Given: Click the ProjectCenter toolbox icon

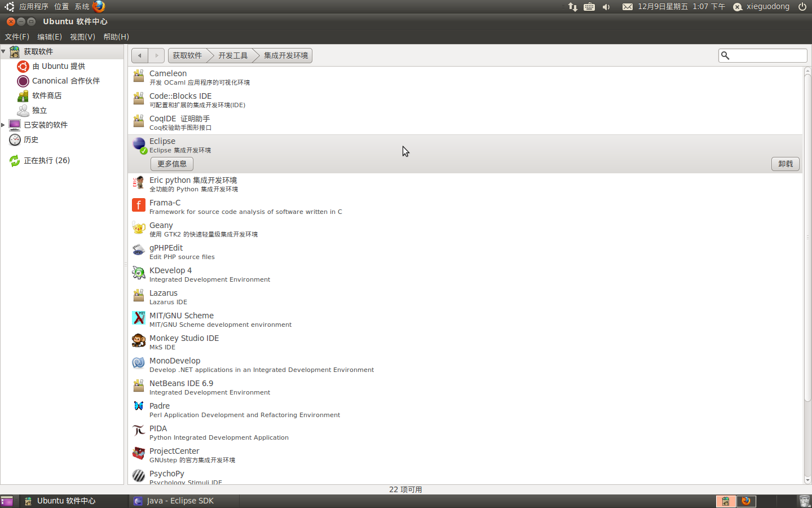Looking at the screenshot, I should pyautogui.click(x=139, y=454).
